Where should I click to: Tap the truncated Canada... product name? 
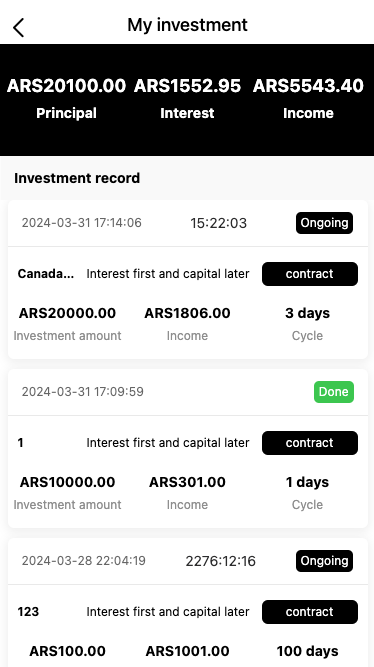coord(46,274)
